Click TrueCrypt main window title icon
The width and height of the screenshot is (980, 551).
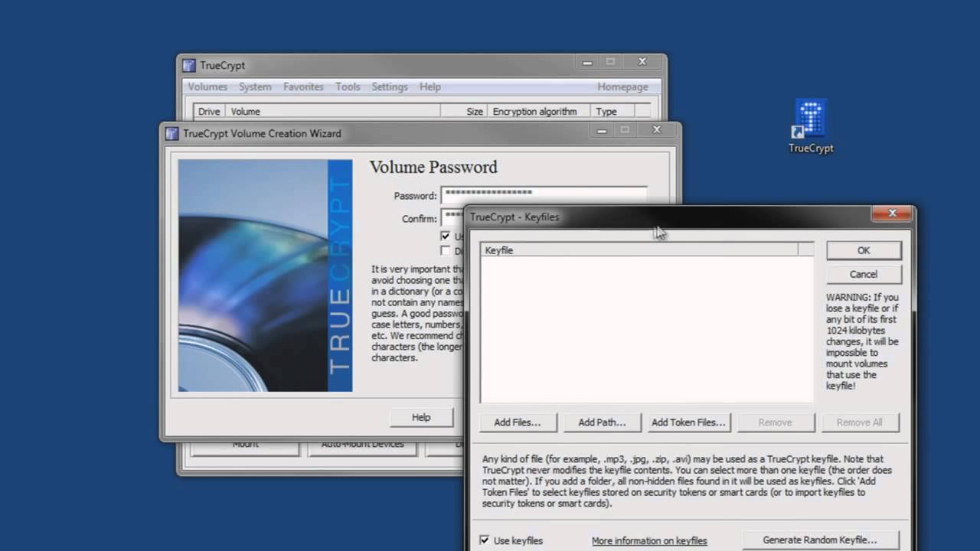tap(189, 66)
